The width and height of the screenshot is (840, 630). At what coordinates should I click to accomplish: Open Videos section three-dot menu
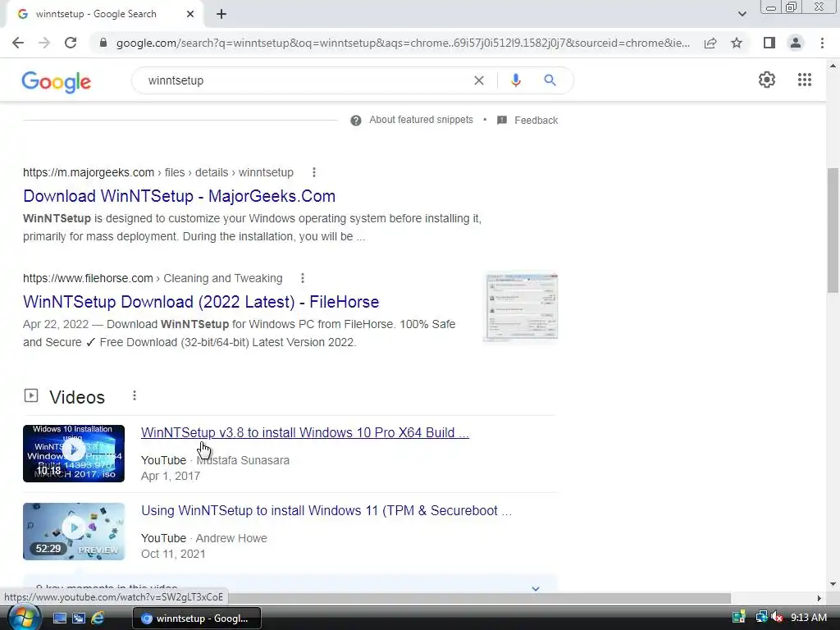135,395
